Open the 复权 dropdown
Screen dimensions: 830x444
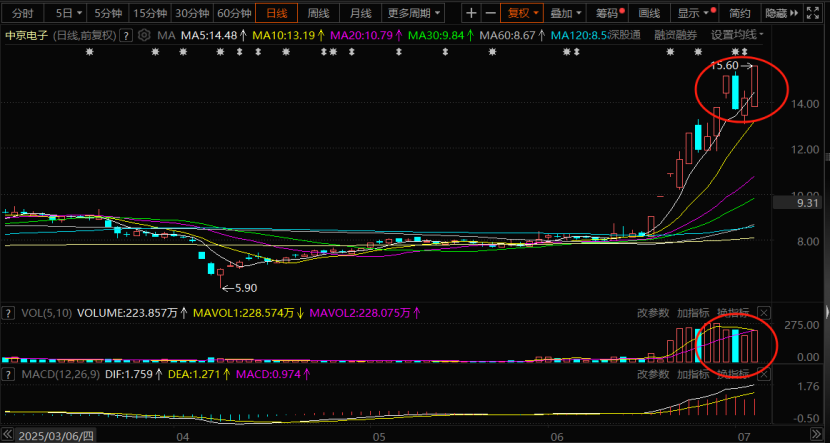tap(523, 13)
